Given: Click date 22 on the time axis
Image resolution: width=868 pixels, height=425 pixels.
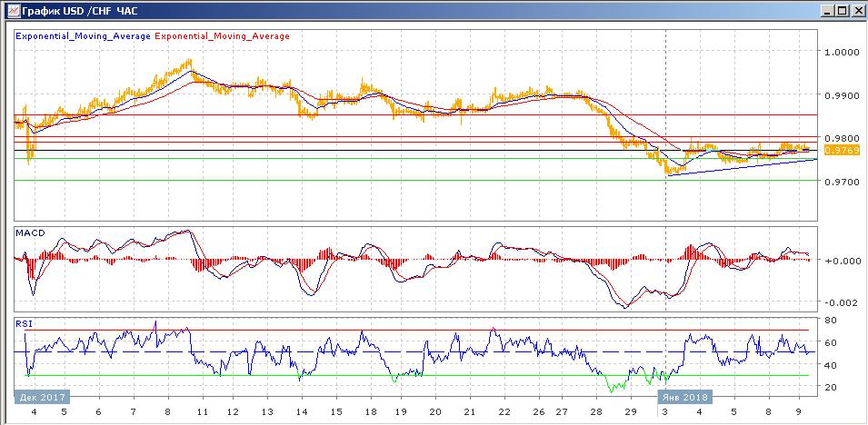Looking at the screenshot, I should 504,412.
